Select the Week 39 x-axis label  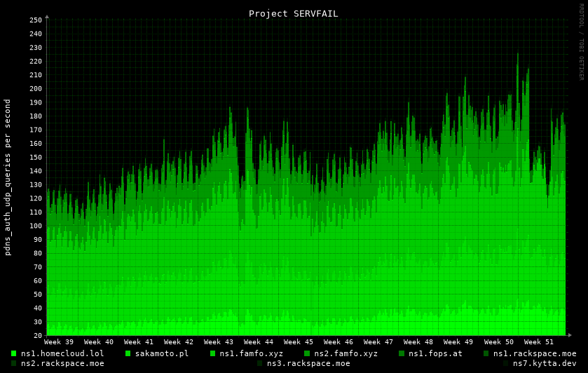[x=59, y=342]
